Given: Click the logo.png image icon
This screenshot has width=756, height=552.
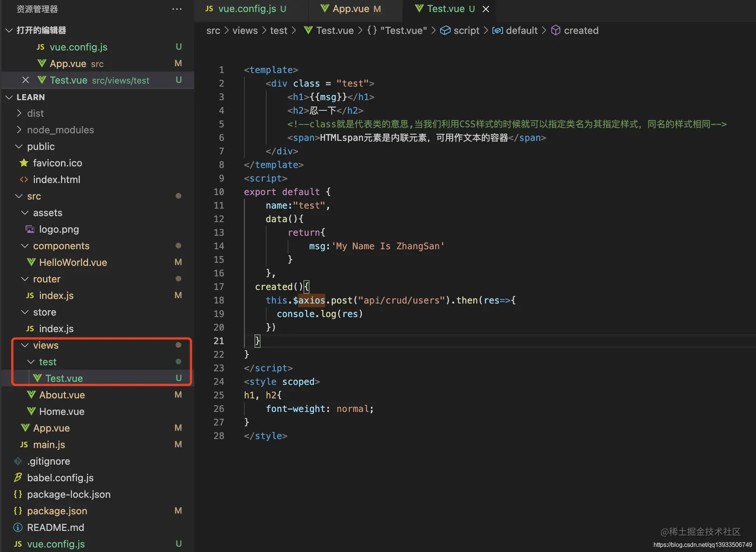Looking at the screenshot, I should click(x=30, y=229).
